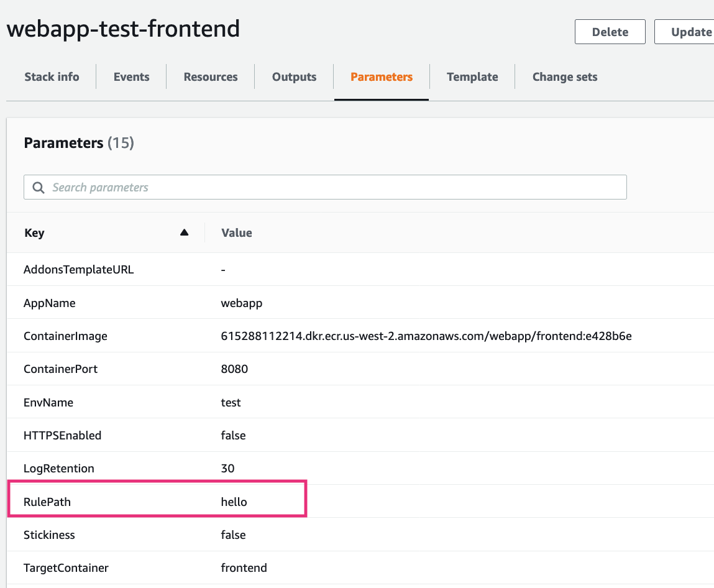Image resolution: width=714 pixels, height=588 pixels.
Task: Select the ContainerImage key
Action: [x=66, y=336]
